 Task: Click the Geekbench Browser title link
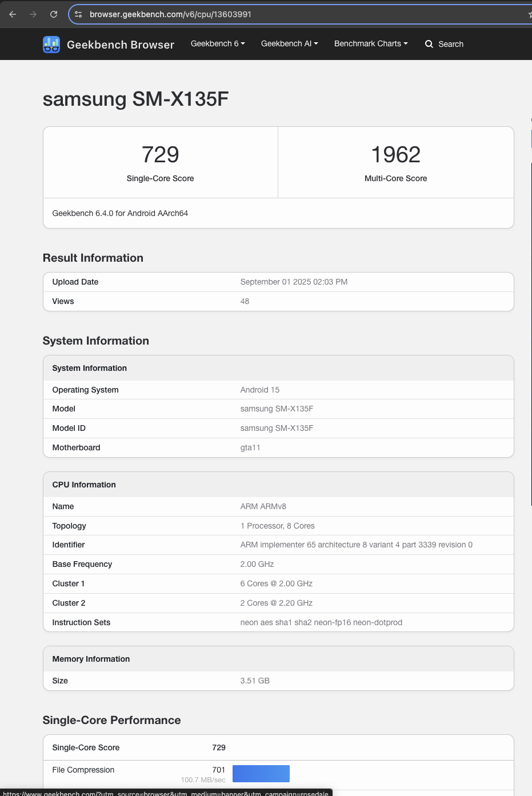coord(121,45)
